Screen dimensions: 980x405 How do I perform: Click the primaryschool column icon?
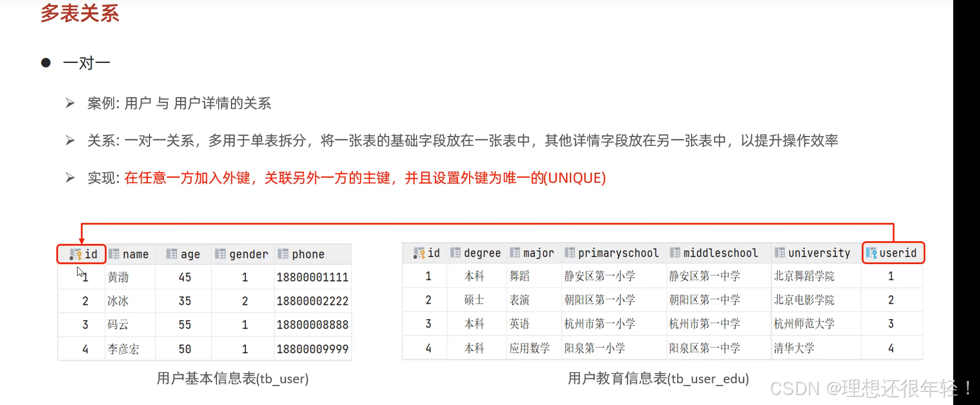[x=569, y=253]
